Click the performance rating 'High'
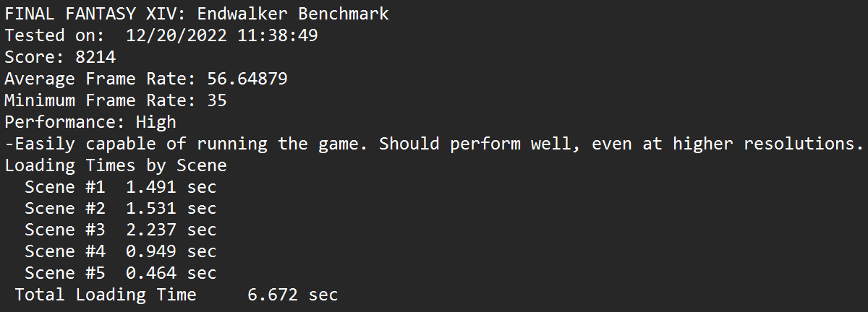 156,122
